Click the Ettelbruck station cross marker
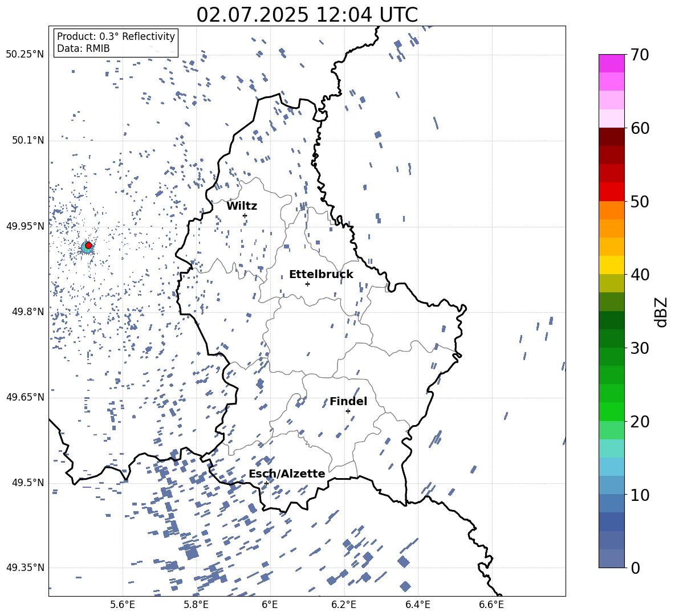 click(x=307, y=284)
